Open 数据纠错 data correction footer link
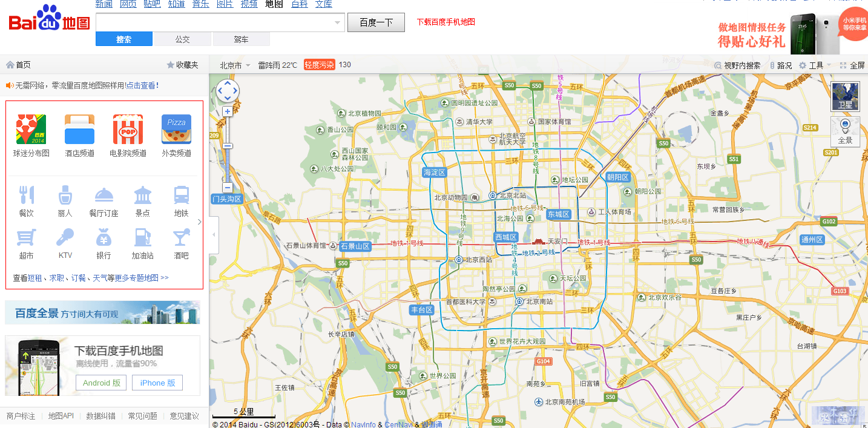 101,416
